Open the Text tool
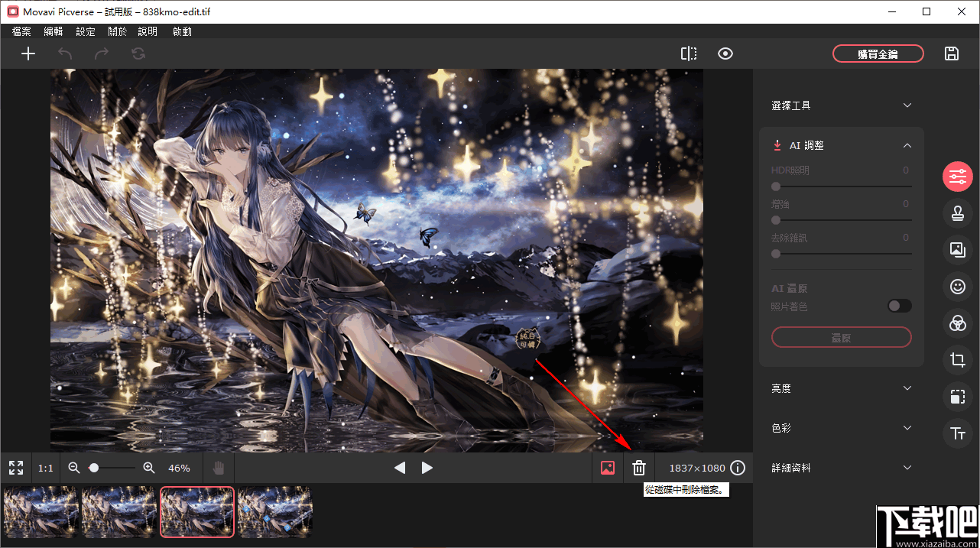Viewport: 980px width, 548px height. pyautogui.click(x=957, y=433)
